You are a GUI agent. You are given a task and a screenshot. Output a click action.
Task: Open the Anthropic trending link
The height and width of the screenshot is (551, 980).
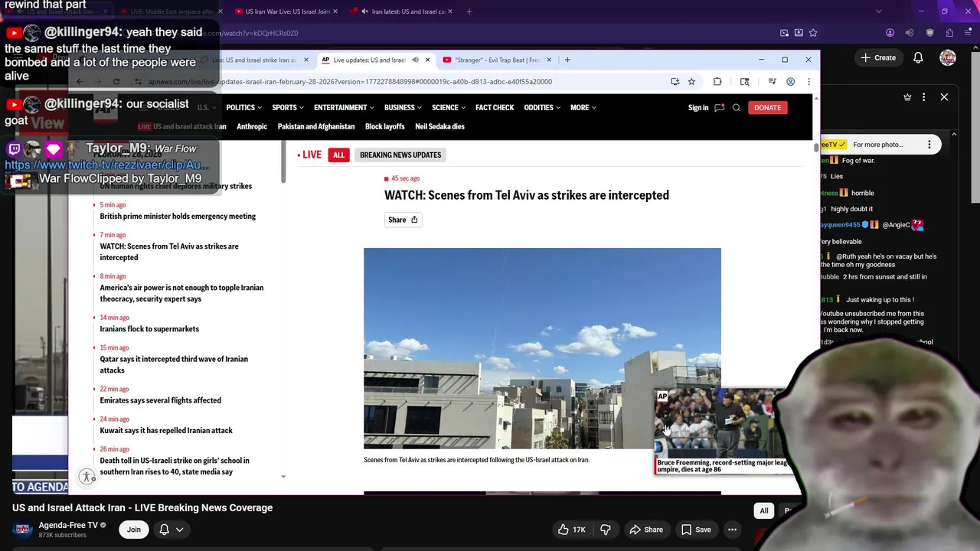pos(252,127)
